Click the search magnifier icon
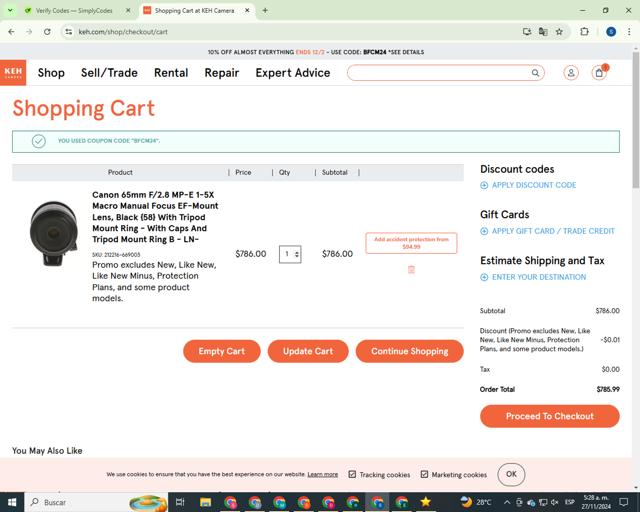 (x=535, y=73)
